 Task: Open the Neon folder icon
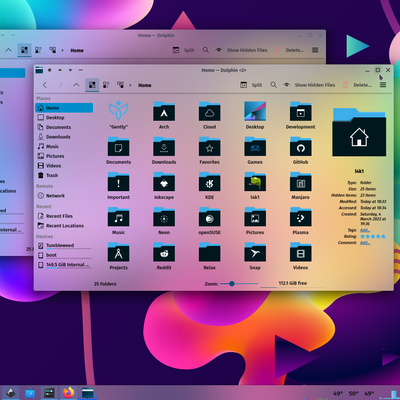(x=164, y=217)
